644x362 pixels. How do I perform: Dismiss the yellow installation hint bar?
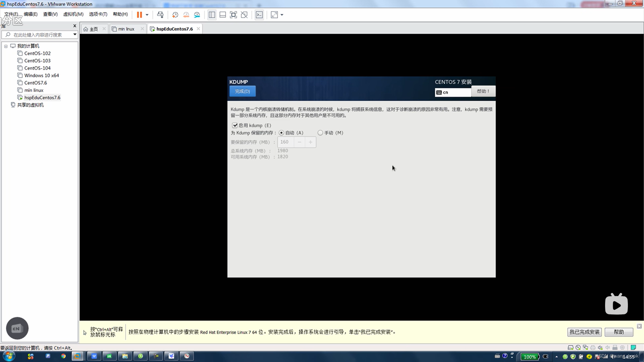639,326
